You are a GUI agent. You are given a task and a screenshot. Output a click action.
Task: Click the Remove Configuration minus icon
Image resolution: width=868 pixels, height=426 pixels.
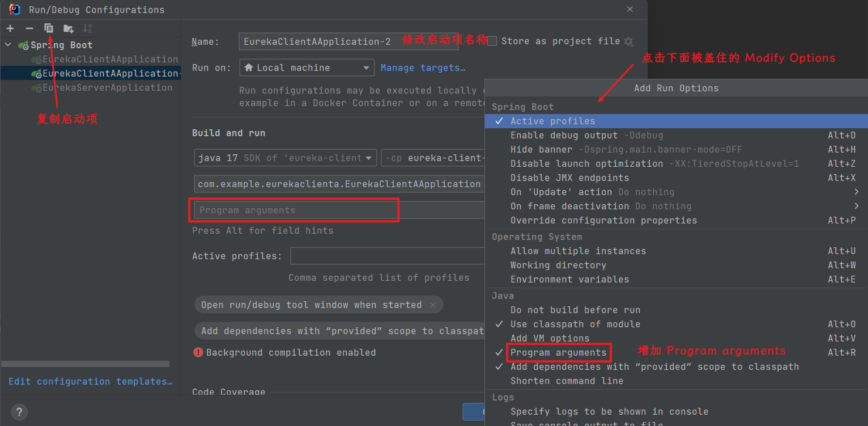(x=29, y=28)
